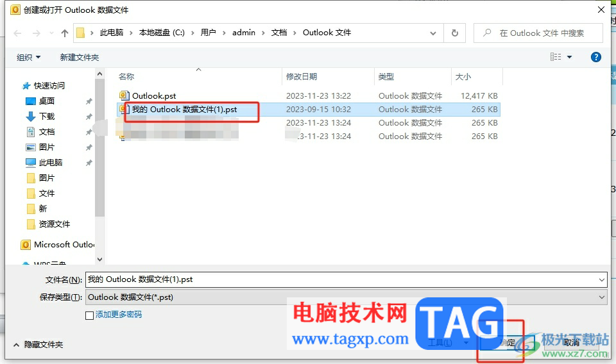Screen dimensions: 616x364
Task: Select 我的 Outlook 数据文件(1).pst
Action: tap(184, 110)
